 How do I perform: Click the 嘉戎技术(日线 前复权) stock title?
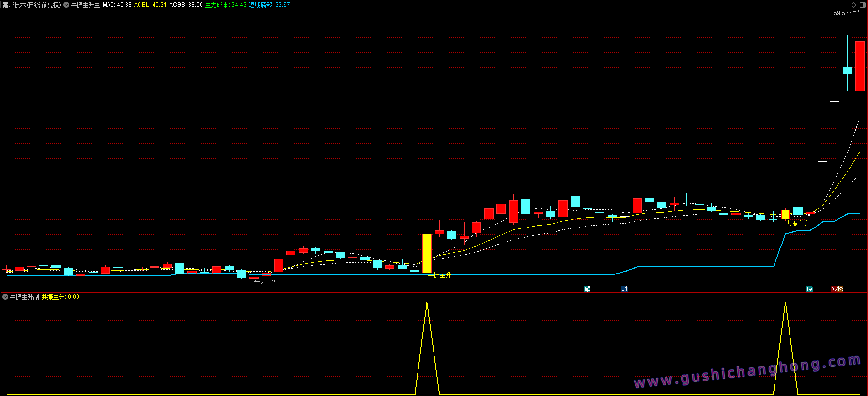click(x=32, y=5)
